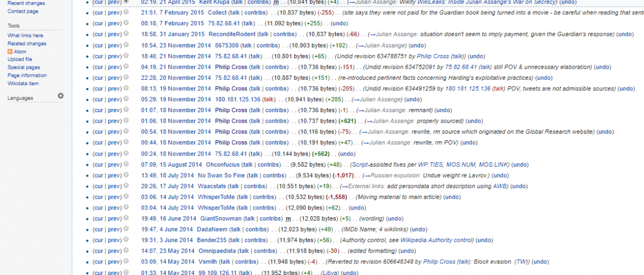644x275 pixels.
Task: Click "prev" for the 14:07, 23 May 2014 revision
Action: [x=114, y=251]
